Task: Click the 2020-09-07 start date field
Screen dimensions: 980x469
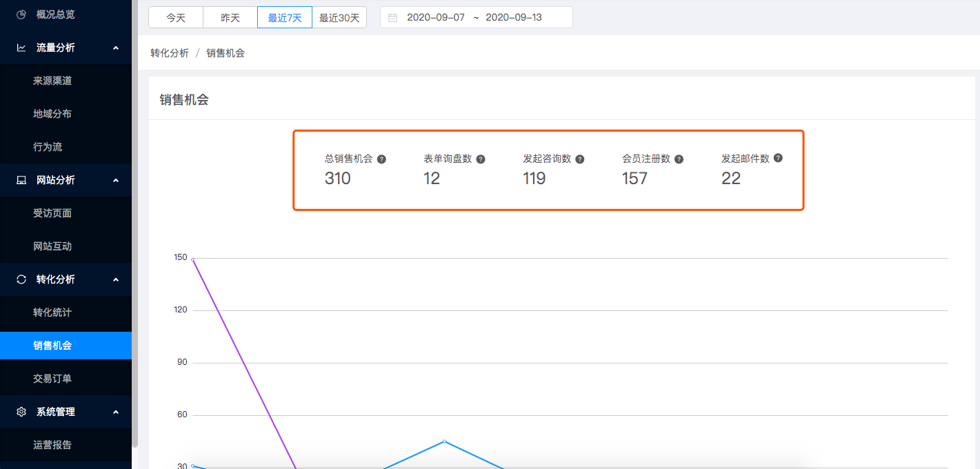Action: click(436, 18)
